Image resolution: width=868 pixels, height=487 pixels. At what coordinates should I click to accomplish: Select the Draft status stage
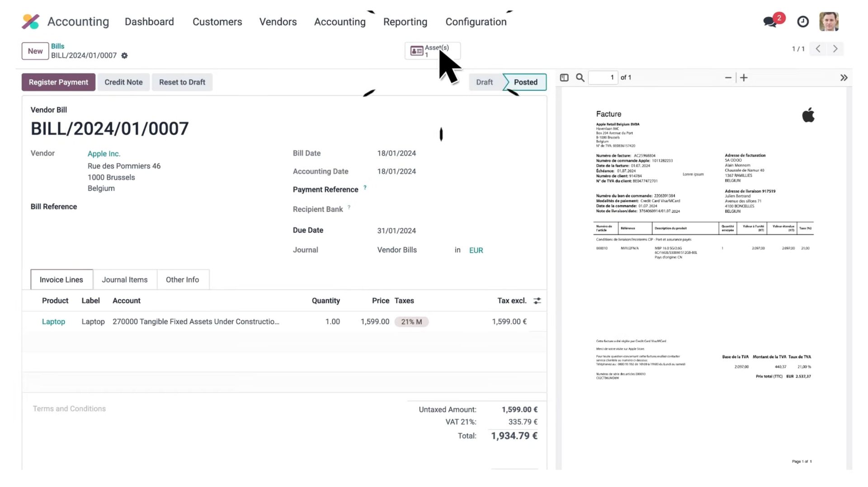coord(484,82)
